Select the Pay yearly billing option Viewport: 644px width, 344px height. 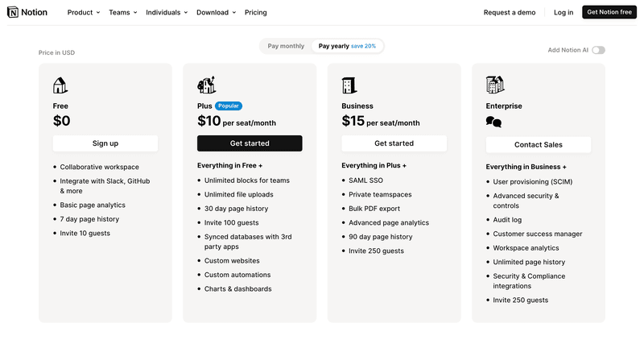(x=347, y=46)
